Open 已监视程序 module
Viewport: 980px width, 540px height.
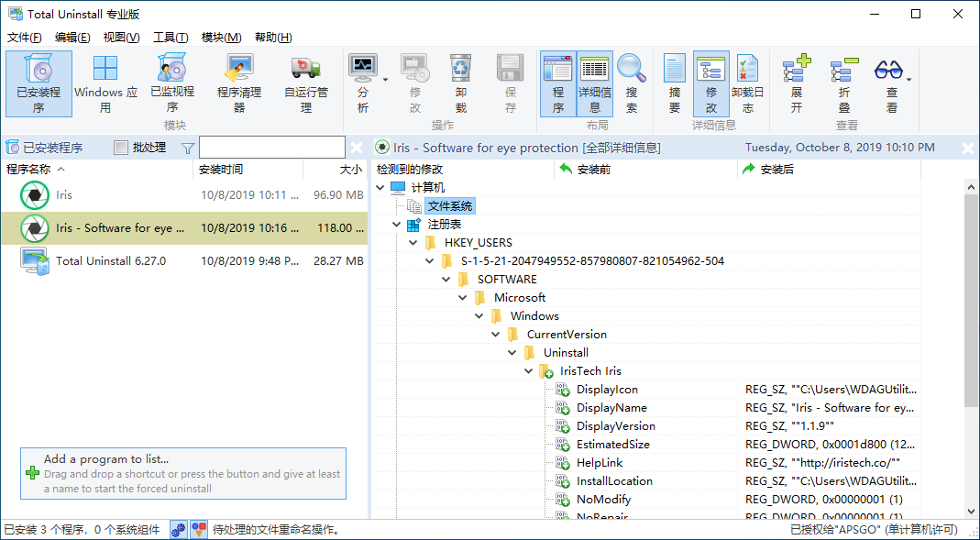tap(172, 83)
